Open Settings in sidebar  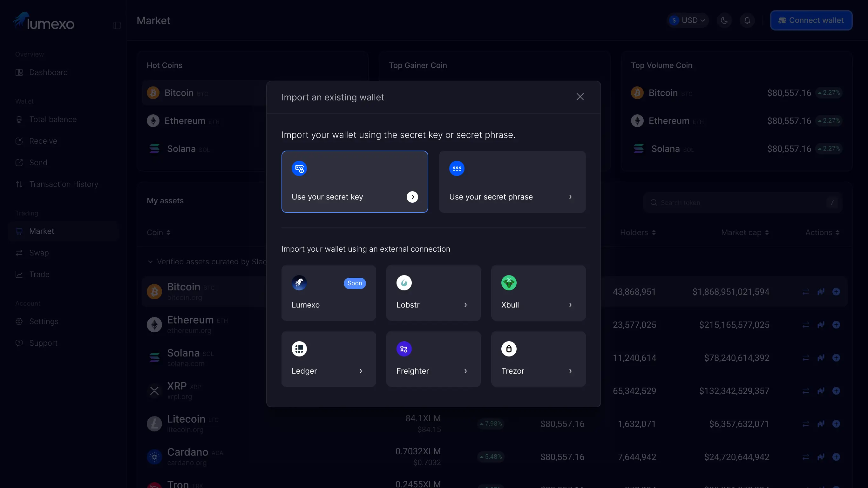point(64,322)
